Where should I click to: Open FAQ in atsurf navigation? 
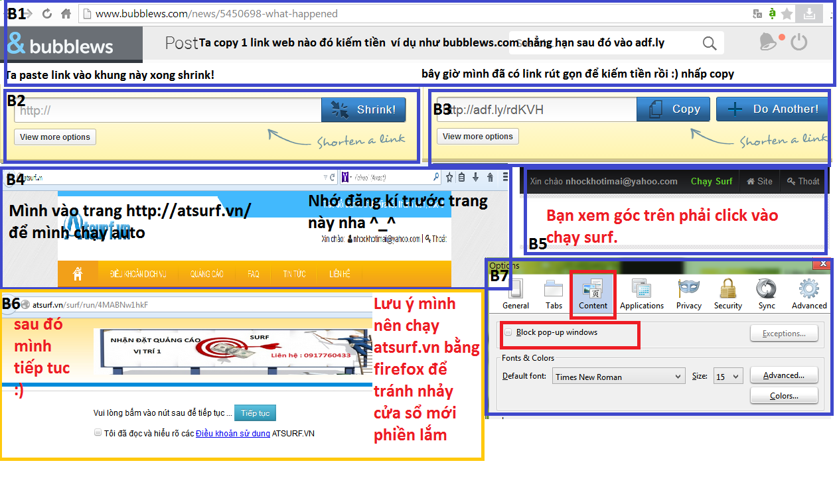253,274
